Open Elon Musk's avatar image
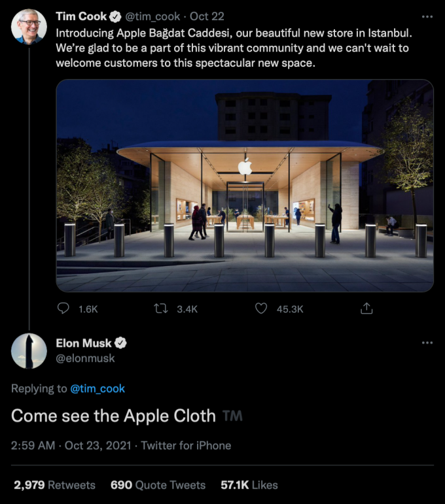Screen dimensions: 445x504 coord(29,351)
